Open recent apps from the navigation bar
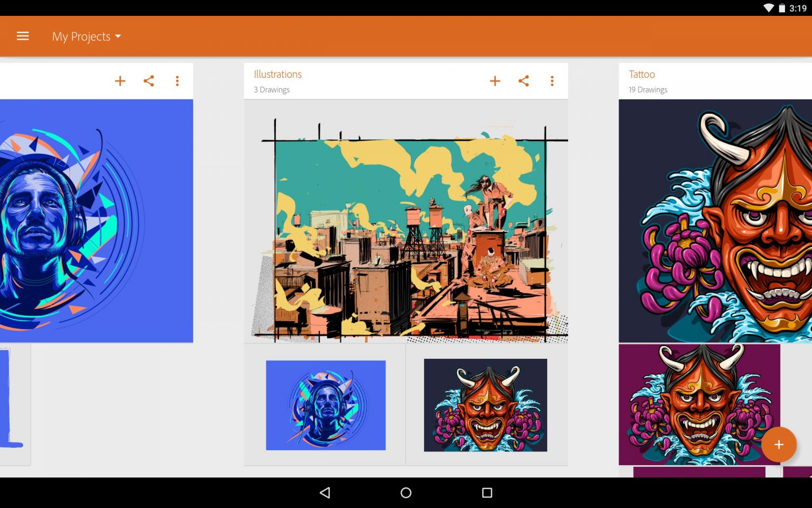Screen dimensions: 812x508 click(x=486, y=493)
